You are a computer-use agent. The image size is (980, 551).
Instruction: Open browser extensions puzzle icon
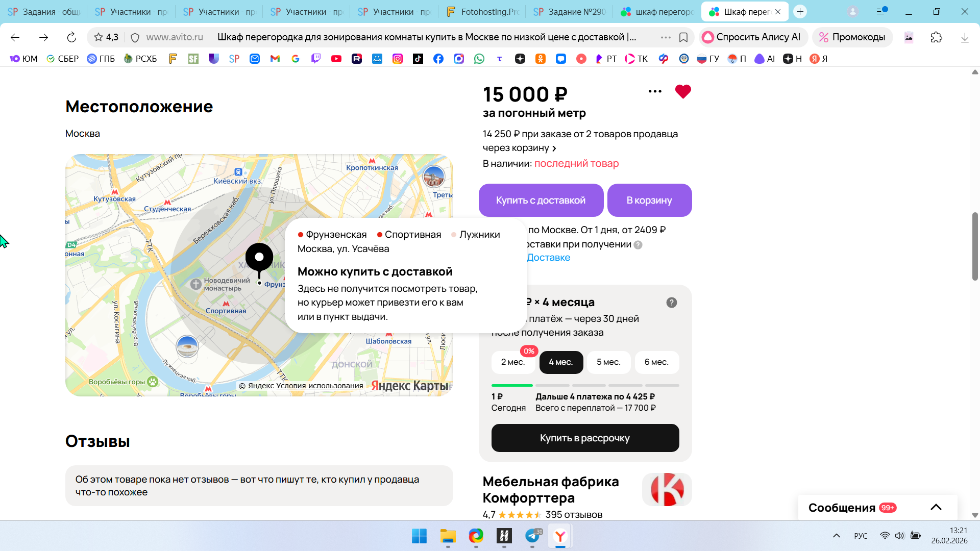pyautogui.click(x=936, y=37)
